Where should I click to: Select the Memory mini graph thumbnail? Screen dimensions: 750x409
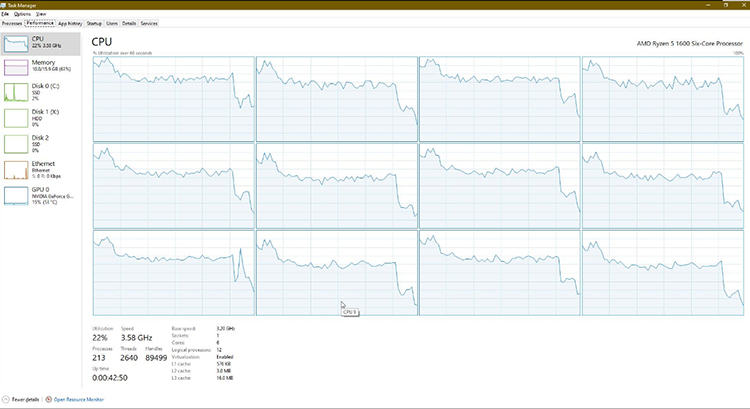tap(16, 67)
